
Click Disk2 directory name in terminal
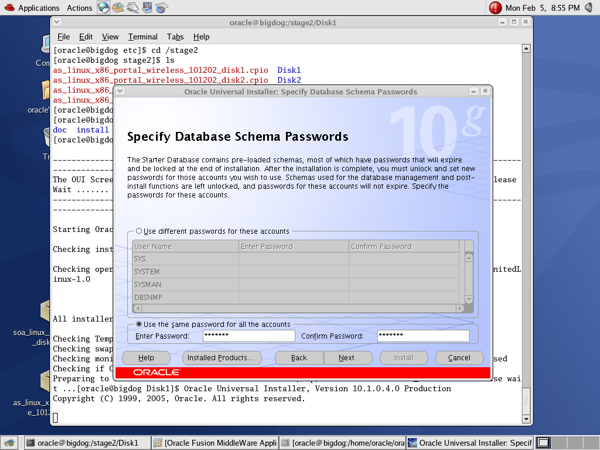pos(289,80)
